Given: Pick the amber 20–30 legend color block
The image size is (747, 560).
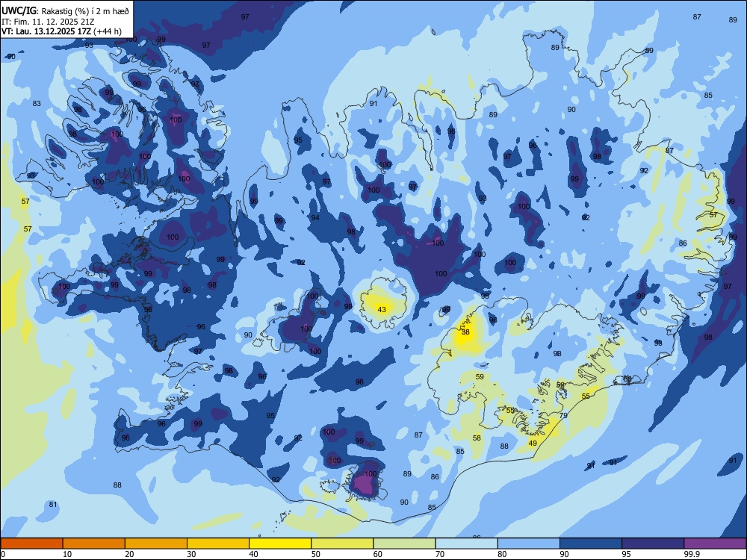Looking at the screenshot, I should pyautogui.click(x=156, y=544).
